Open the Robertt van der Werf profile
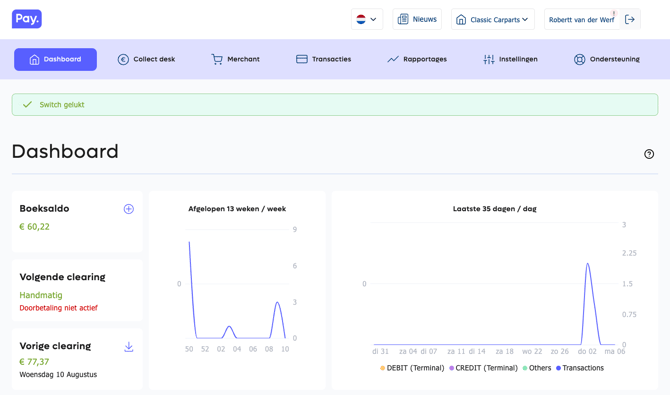The image size is (670, 395). pyautogui.click(x=582, y=20)
